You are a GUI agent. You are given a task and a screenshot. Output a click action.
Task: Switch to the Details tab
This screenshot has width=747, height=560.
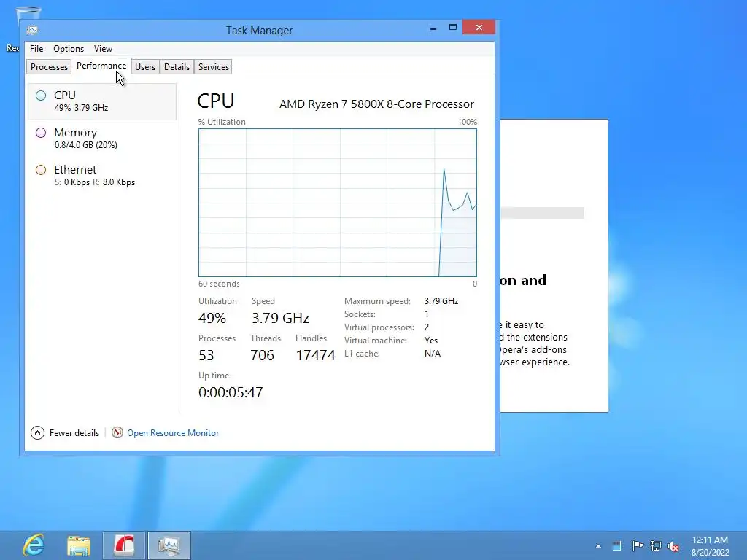(177, 66)
